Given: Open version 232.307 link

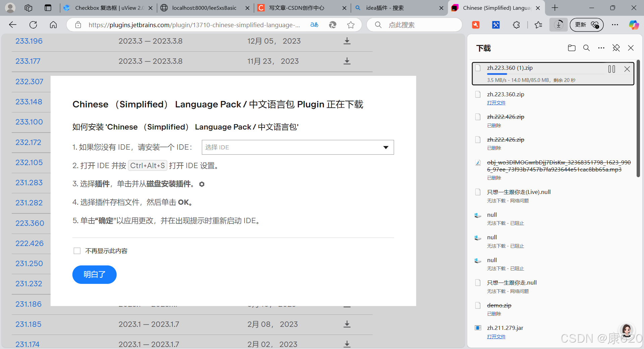Looking at the screenshot, I should [29, 82].
